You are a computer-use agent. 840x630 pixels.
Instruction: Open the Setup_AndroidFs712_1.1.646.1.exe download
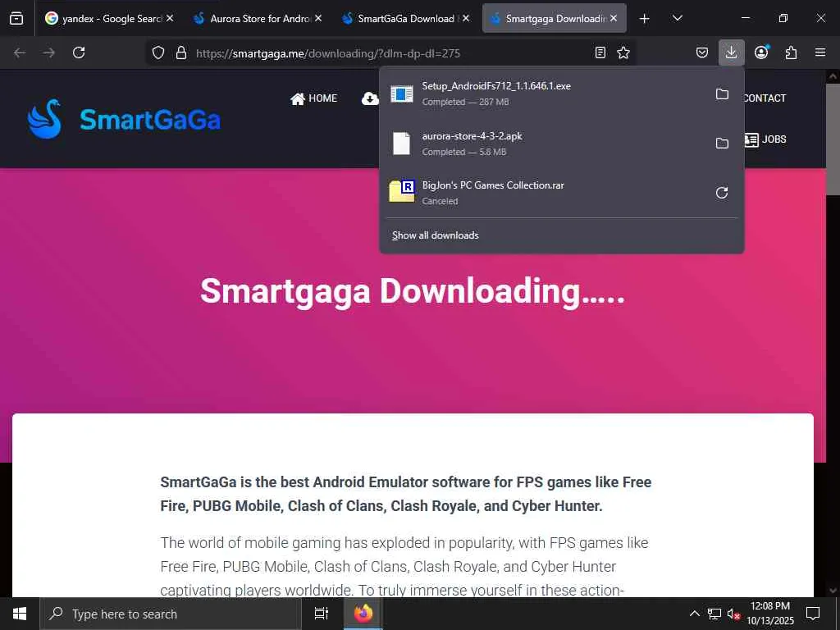point(546,94)
